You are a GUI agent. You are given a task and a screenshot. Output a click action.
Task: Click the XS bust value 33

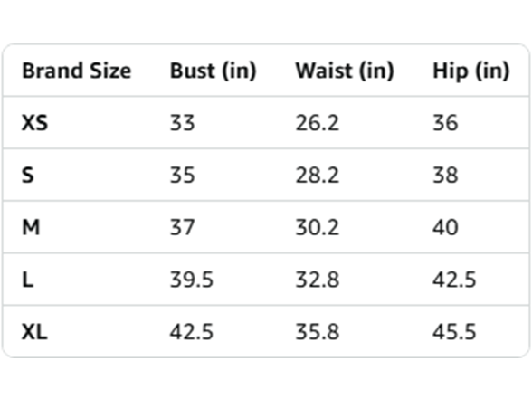pos(182,123)
